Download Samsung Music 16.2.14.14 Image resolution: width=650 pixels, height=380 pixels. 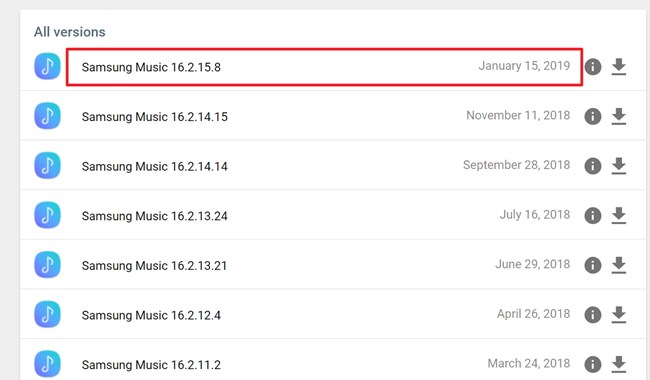(618, 166)
